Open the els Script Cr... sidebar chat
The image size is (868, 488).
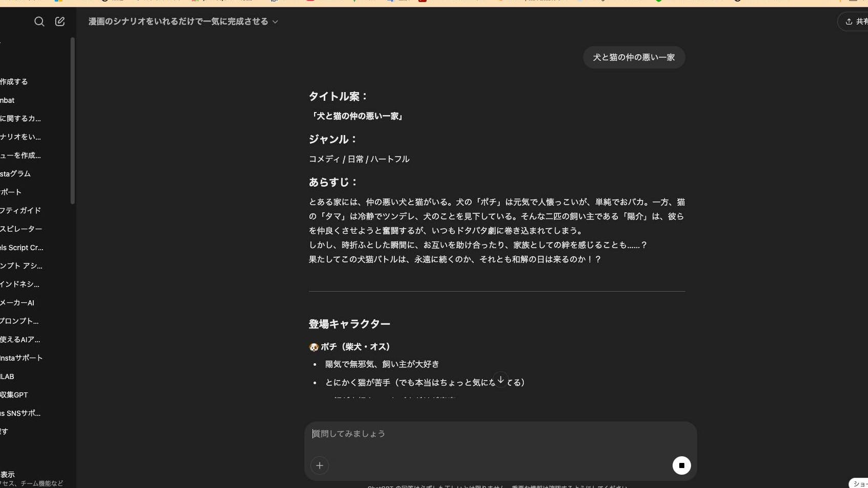coord(22,248)
